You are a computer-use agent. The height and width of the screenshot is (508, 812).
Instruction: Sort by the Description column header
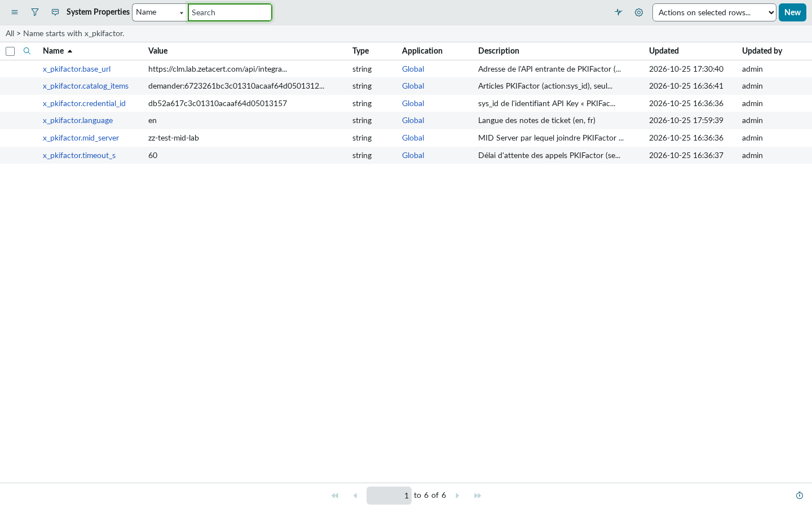[x=498, y=51]
